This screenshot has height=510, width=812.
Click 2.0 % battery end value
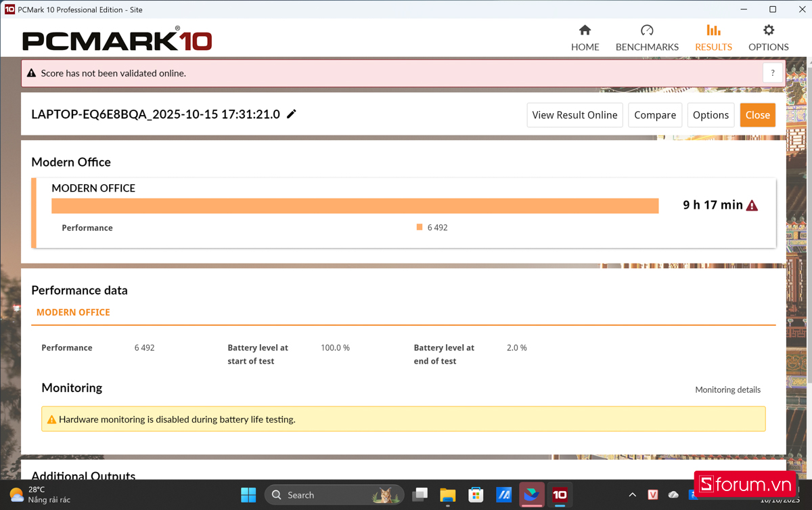[516, 347]
